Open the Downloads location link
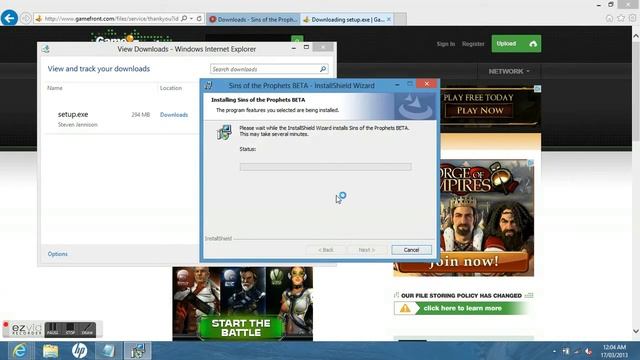Viewport: 640px width, 360px height. [x=174, y=115]
